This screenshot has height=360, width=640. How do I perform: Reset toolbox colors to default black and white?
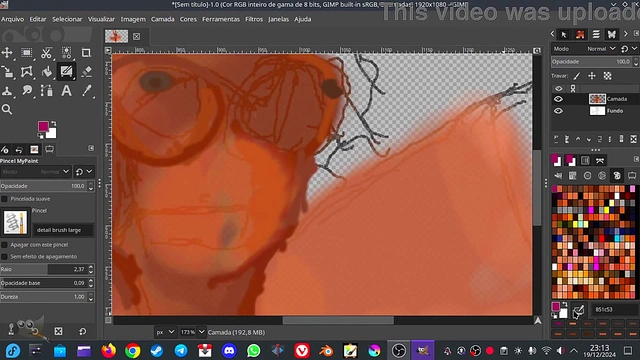click(x=41, y=136)
